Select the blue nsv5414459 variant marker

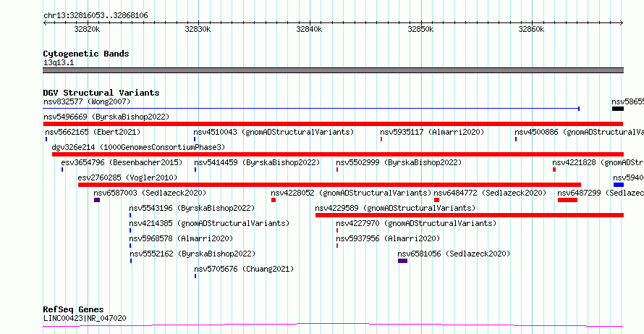[195, 170]
